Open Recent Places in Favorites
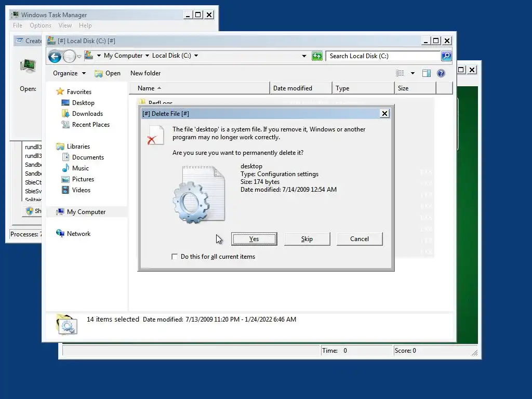This screenshot has width=532, height=399. pyautogui.click(x=91, y=125)
